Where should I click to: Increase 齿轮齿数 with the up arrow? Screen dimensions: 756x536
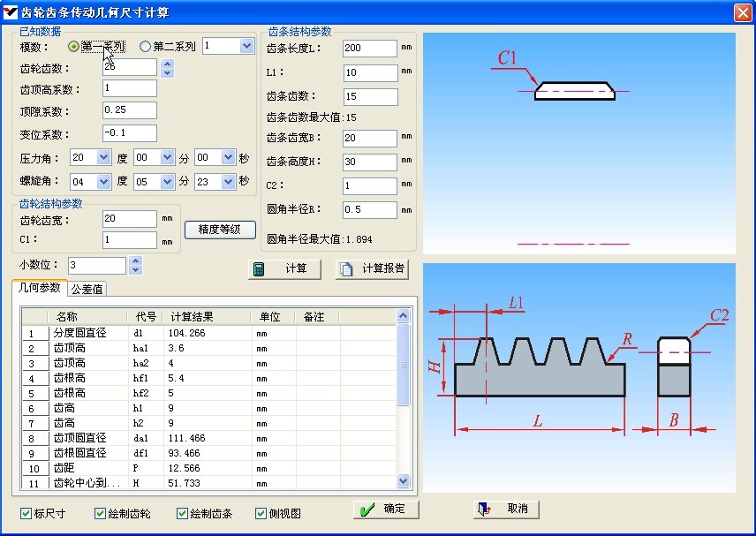[168, 64]
